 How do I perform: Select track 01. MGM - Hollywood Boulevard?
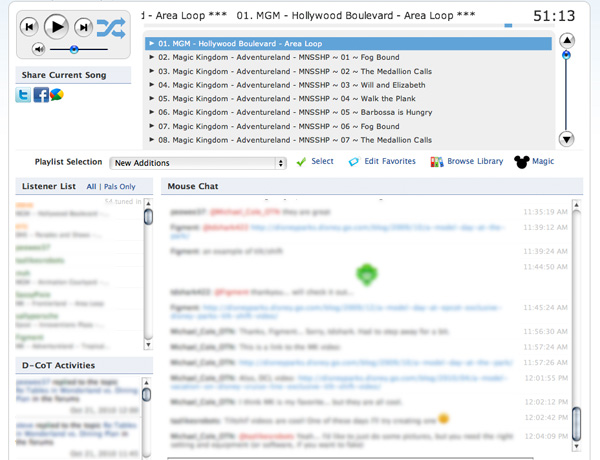coord(348,44)
